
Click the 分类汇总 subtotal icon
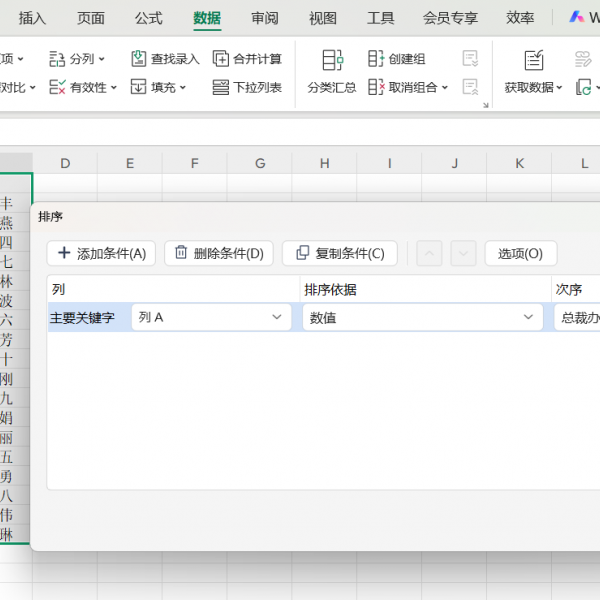[331, 60]
